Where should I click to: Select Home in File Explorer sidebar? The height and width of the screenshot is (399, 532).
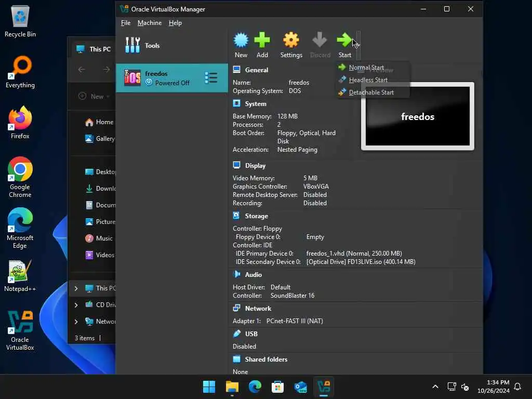(x=99, y=122)
